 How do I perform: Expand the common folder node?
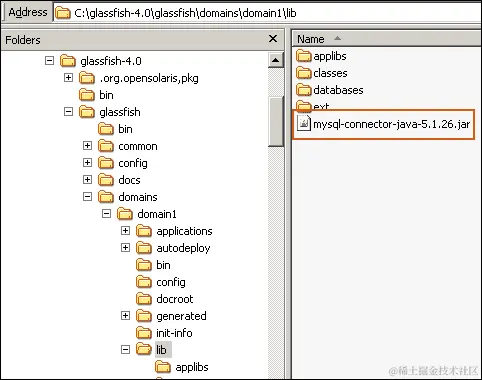tap(87, 146)
